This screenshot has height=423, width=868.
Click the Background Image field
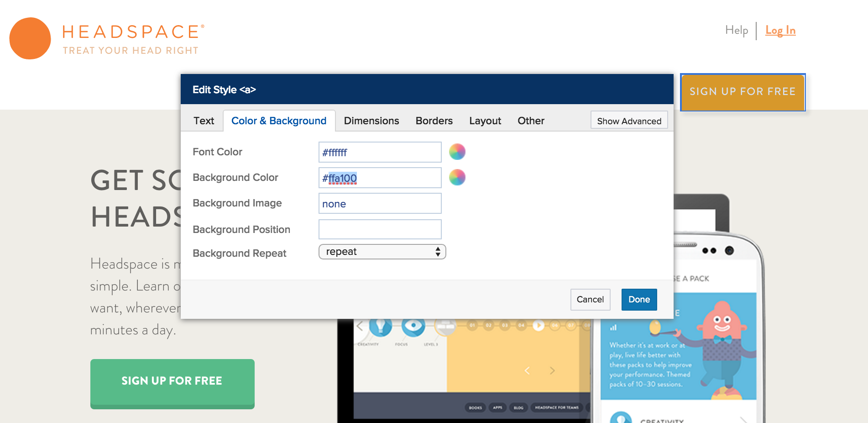pos(380,203)
